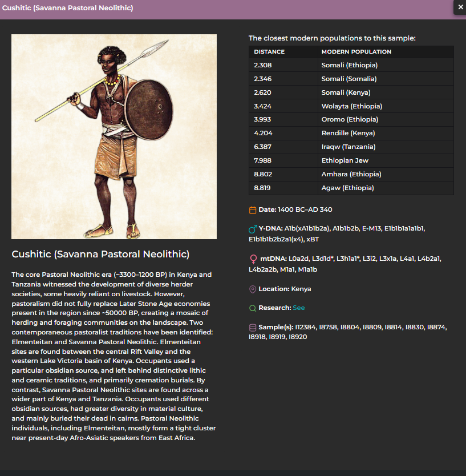466x476 pixels.
Task: Select the Iraqw (Tanzania) population cell
Action: [x=386, y=147]
